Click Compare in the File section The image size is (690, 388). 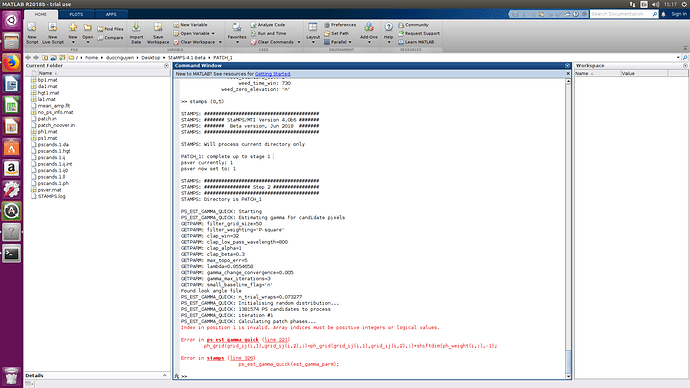110,38
